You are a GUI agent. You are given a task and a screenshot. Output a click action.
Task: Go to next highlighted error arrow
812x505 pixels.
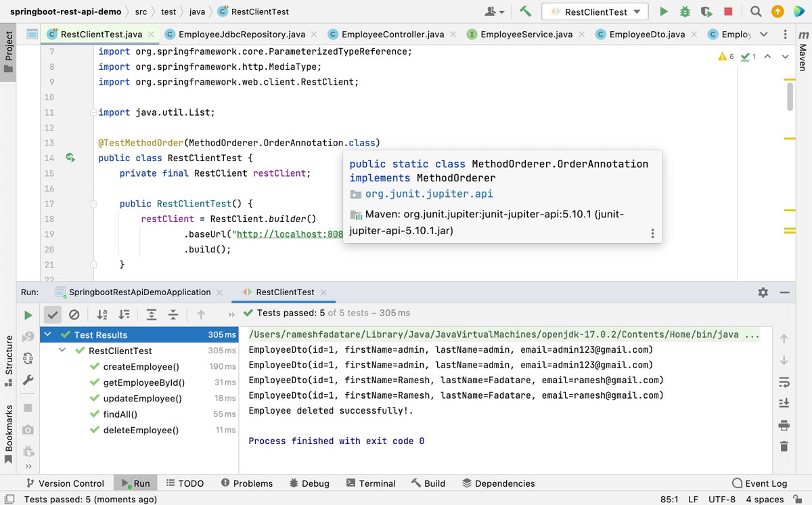784,57
